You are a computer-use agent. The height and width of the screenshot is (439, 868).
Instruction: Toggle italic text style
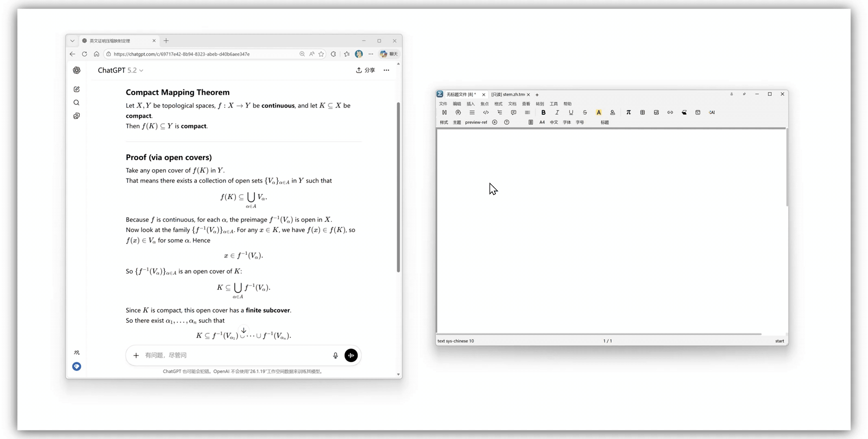557,113
